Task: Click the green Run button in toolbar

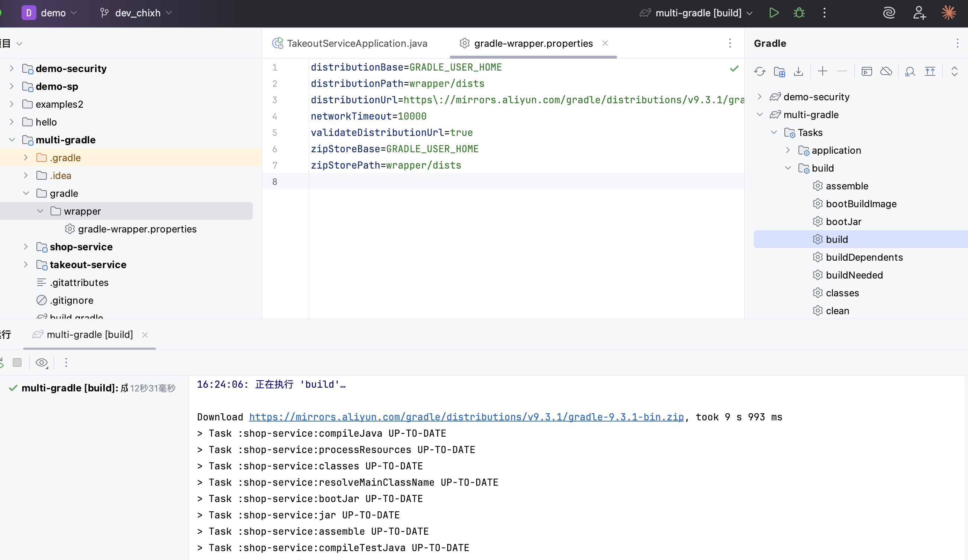Action: click(774, 13)
